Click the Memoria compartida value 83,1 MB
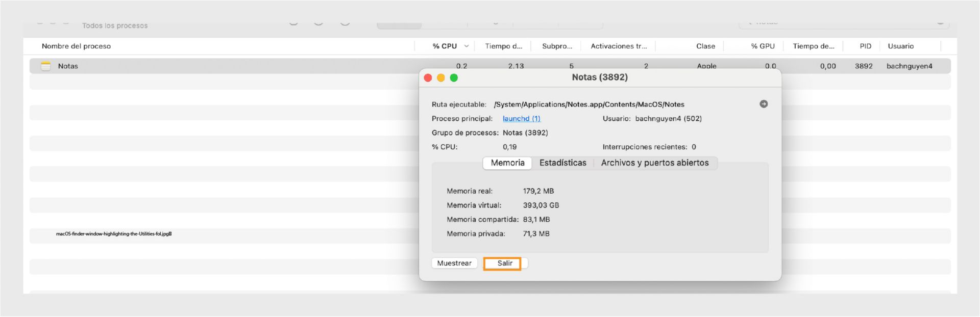This screenshot has height=317, width=980. (x=536, y=220)
